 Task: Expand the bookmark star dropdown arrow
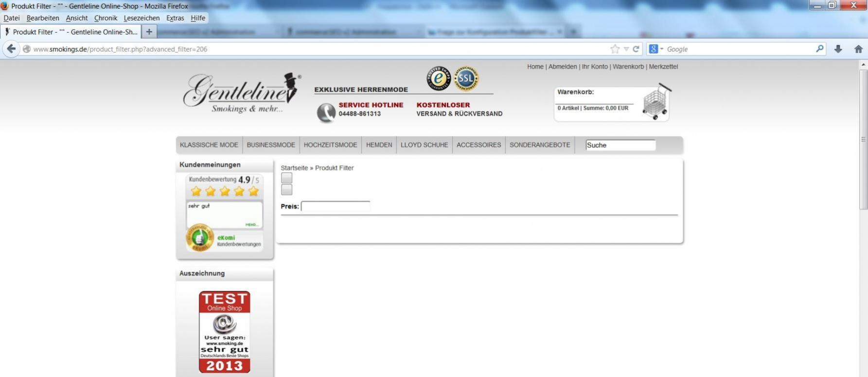click(626, 49)
